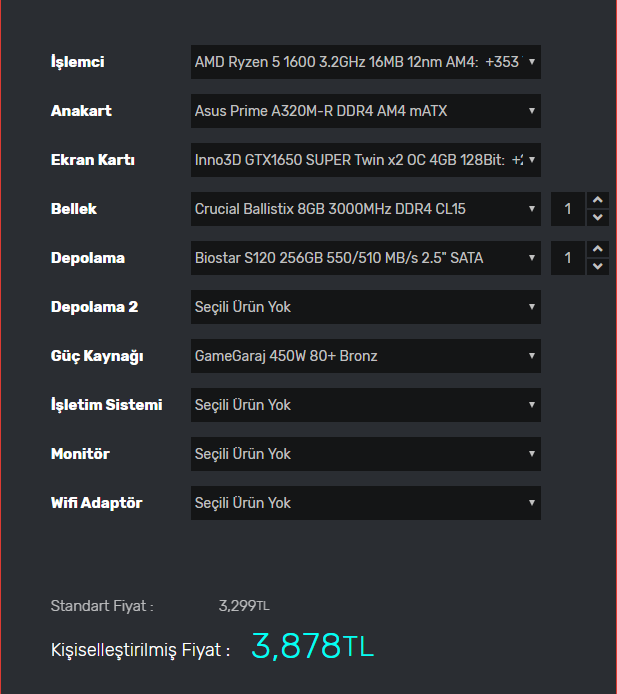Click the Kişiselleştirilmiş Fiyat 3,878TL value

(x=312, y=646)
